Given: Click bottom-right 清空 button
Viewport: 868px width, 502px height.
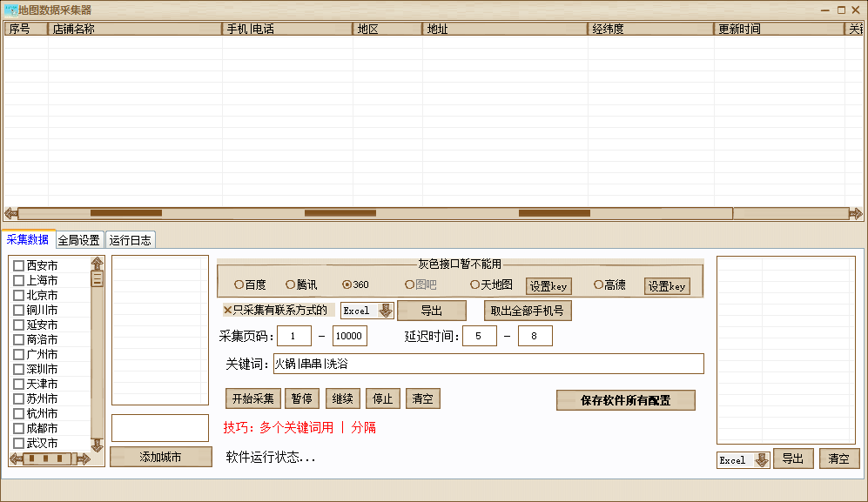Looking at the screenshot, I should [x=838, y=458].
